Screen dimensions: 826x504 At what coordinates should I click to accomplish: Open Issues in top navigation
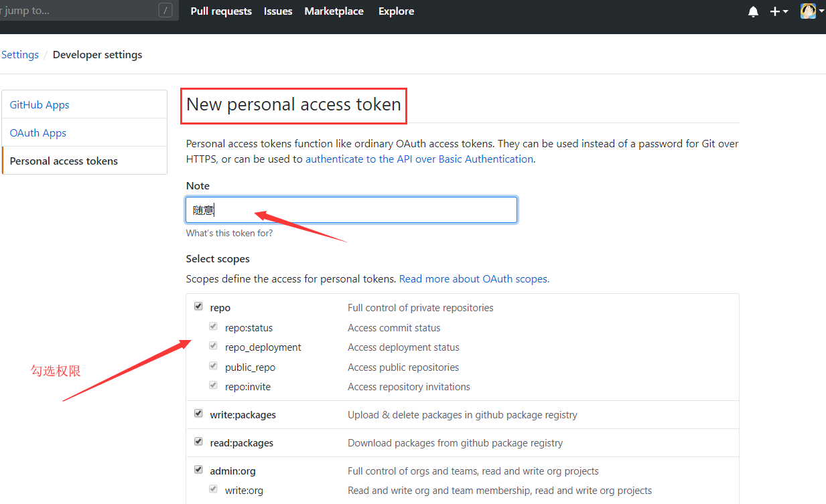(x=278, y=11)
